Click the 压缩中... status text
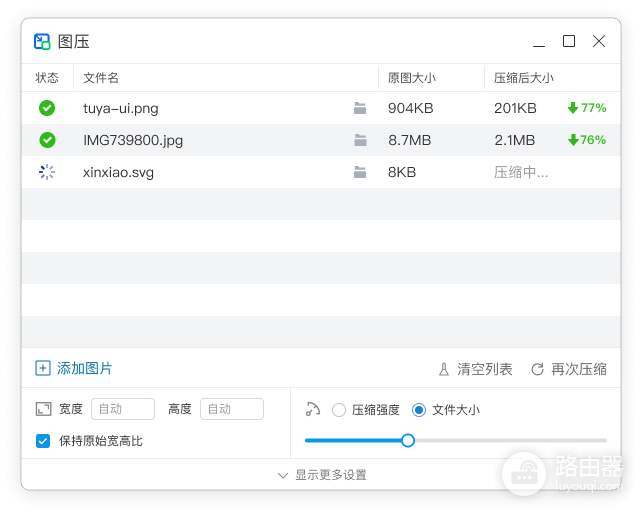The width and height of the screenshot is (642, 514). pos(521,172)
